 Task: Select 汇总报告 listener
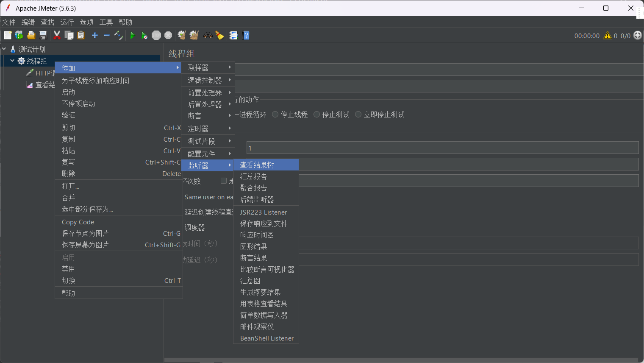pos(266,176)
